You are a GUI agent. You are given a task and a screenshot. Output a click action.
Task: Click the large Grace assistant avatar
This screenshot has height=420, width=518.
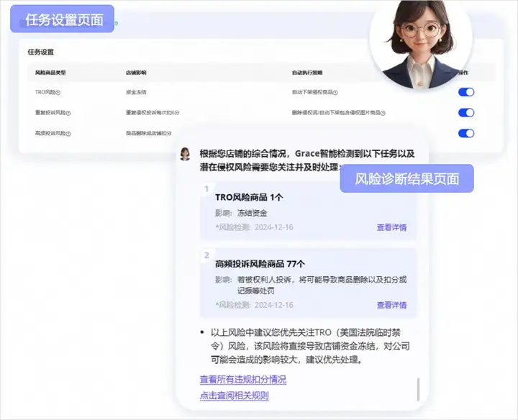coord(421,43)
